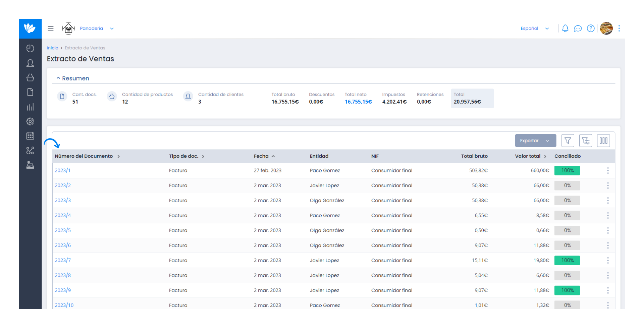Open the integrations nodes sidebar icon

coord(30,151)
